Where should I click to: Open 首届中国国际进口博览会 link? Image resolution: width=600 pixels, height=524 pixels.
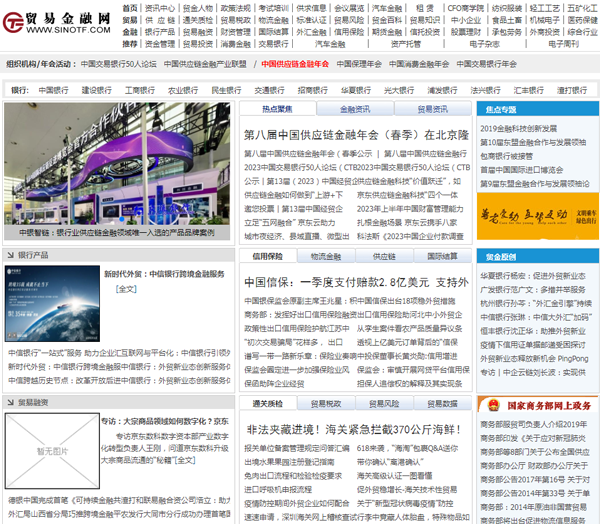pyautogui.click(x=522, y=170)
